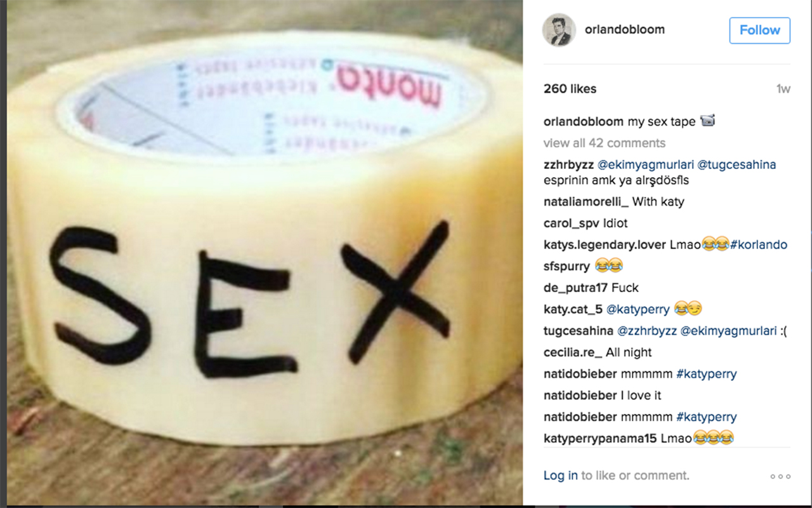The width and height of the screenshot is (812, 508).
Task: Click the Follow button
Action: (x=759, y=30)
